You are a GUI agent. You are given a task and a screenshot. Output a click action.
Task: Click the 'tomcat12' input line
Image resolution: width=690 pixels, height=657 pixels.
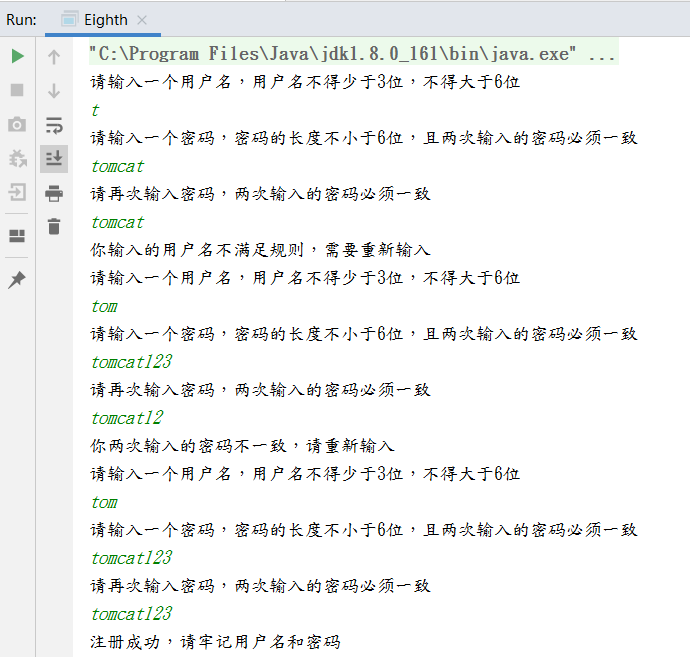(x=127, y=418)
